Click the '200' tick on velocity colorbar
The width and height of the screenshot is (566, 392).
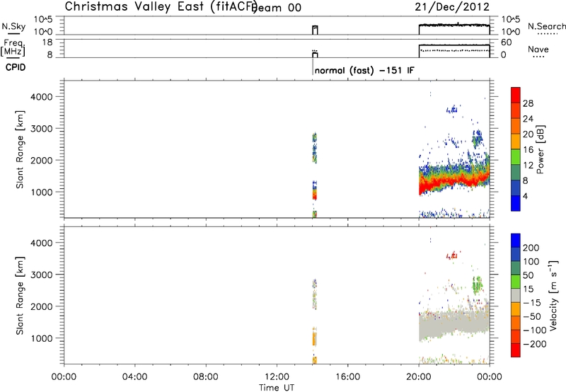click(x=531, y=248)
